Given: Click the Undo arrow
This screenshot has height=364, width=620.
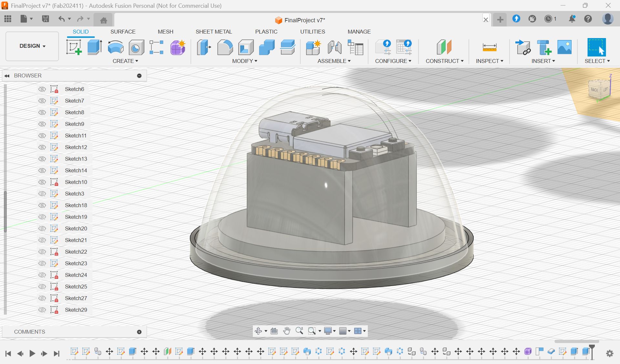Looking at the screenshot, I should [61, 19].
